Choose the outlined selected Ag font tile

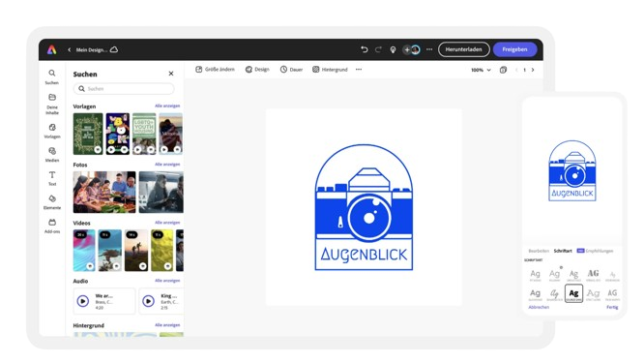tap(573, 293)
